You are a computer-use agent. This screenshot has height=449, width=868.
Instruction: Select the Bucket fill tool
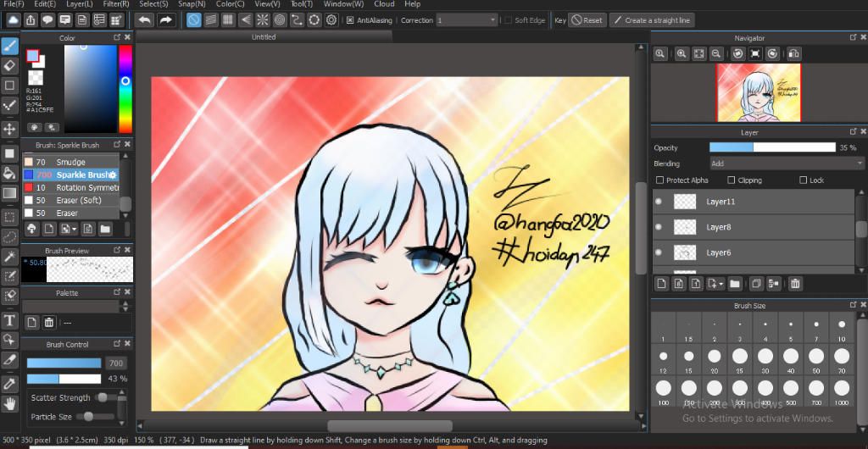(x=9, y=173)
